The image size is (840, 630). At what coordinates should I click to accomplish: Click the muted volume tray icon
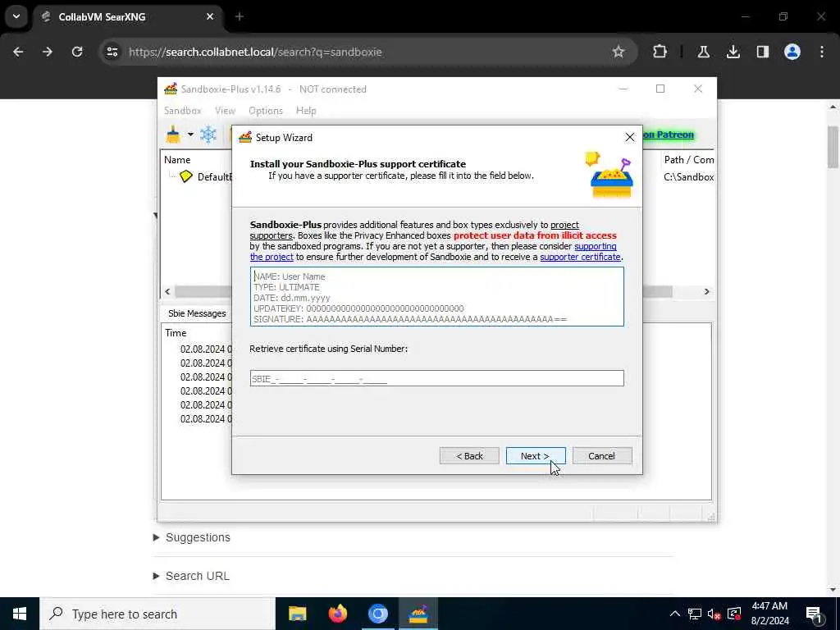[x=714, y=614]
